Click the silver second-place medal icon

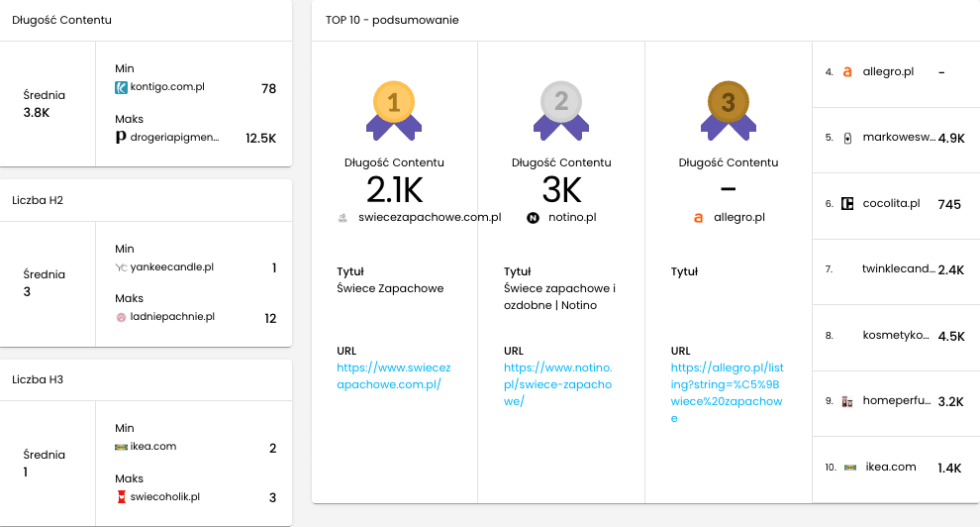[x=561, y=111]
